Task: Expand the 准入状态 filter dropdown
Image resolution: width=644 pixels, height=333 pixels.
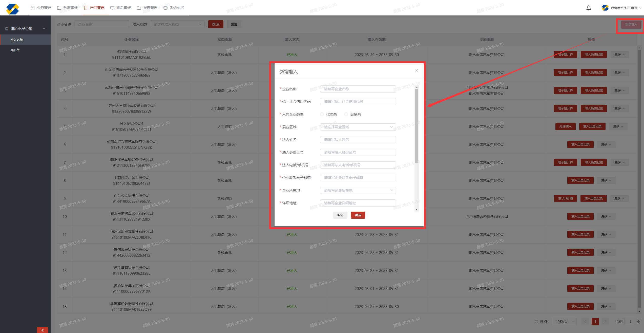Action: point(177,24)
